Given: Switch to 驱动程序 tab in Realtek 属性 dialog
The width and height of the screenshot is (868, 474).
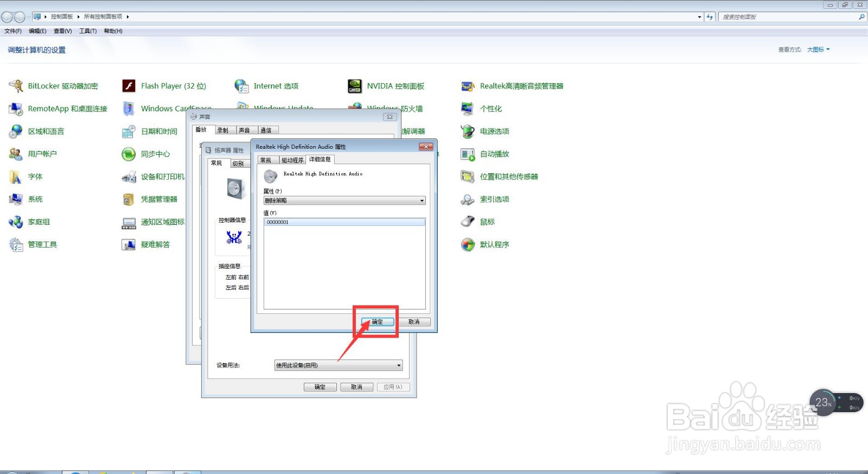Looking at the screenshot, I should click(x=292, y=160).
